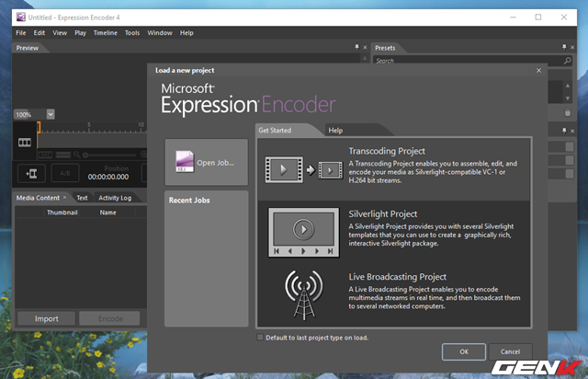Open the Tools menu

[x=132, y=33]
